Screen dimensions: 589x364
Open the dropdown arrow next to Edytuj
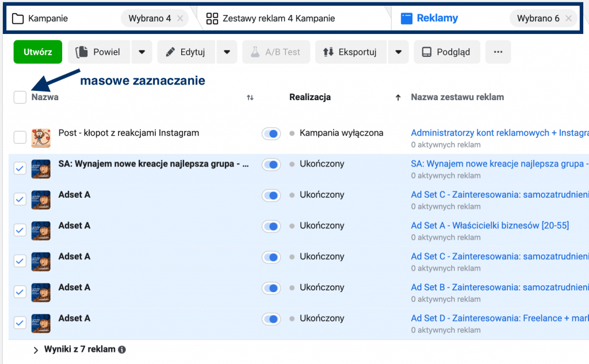227,52
